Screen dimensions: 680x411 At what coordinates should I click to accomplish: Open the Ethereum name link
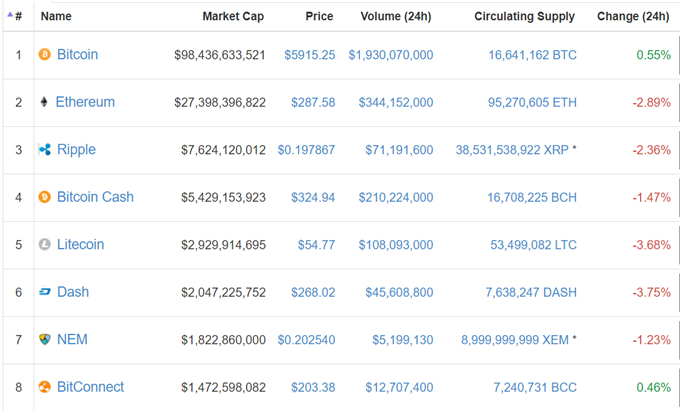tap(85, 102)
